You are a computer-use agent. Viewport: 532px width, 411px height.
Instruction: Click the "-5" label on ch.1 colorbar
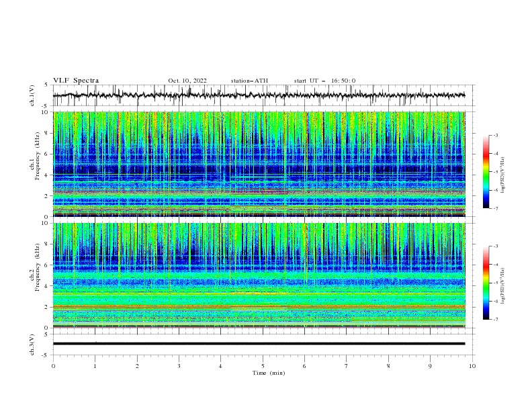496,172
